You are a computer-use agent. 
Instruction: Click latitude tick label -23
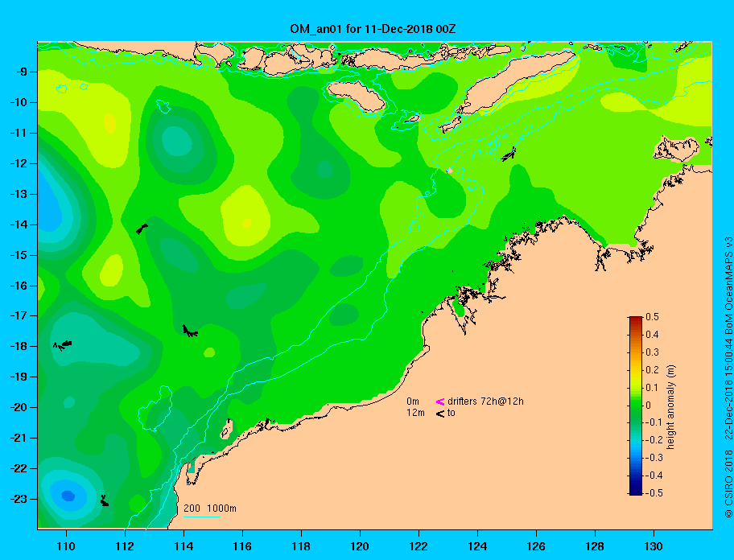(19, 499)
